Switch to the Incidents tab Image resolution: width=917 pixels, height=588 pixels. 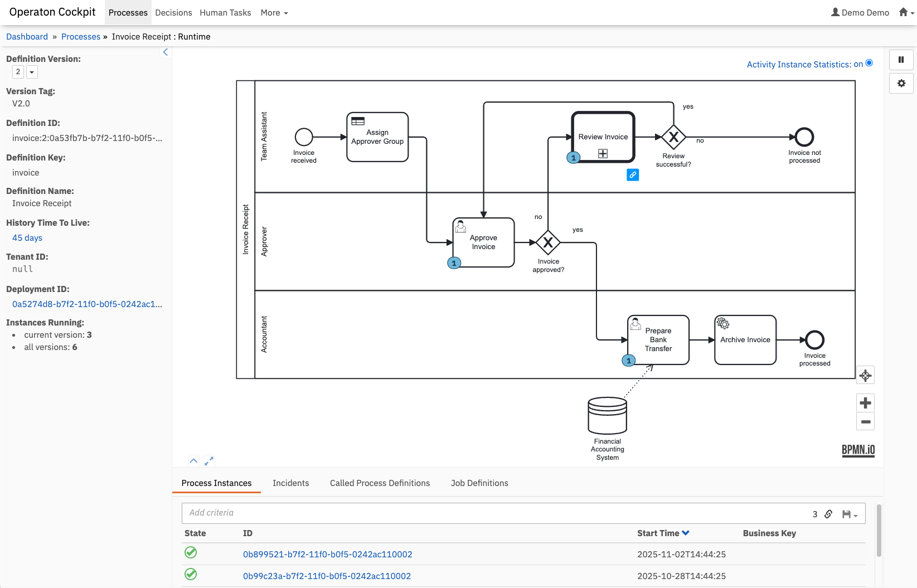[x=290, y=483]
